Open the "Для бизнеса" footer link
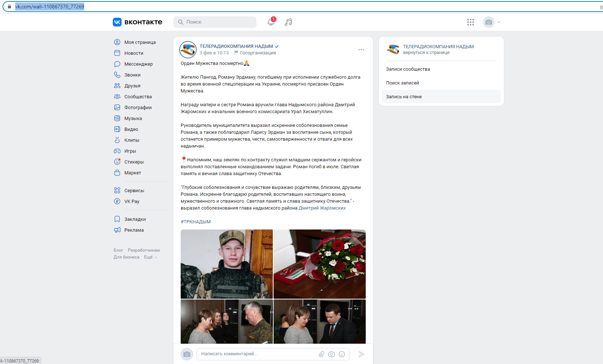 [x=126, y=257]
